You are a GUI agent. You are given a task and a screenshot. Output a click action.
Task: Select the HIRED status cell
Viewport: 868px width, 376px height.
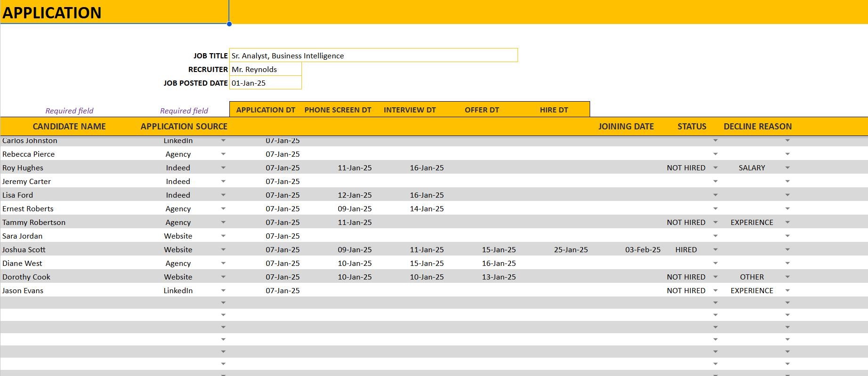[x=686, y=249]
